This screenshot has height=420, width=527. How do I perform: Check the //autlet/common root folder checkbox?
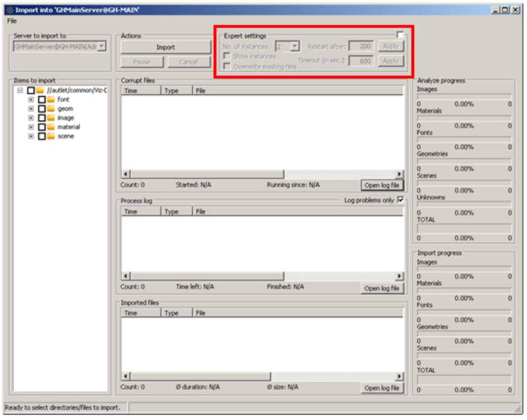[x=31, y=90]
